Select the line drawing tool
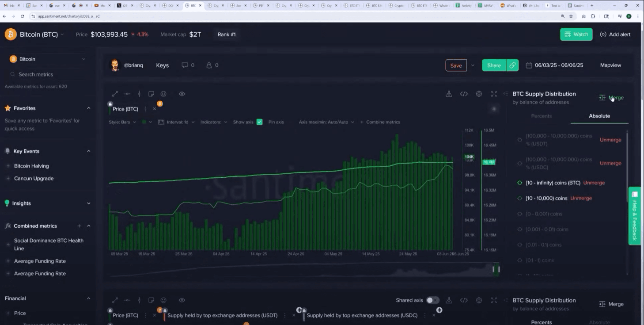Screen dimensions: 644x325 point(115,94)
